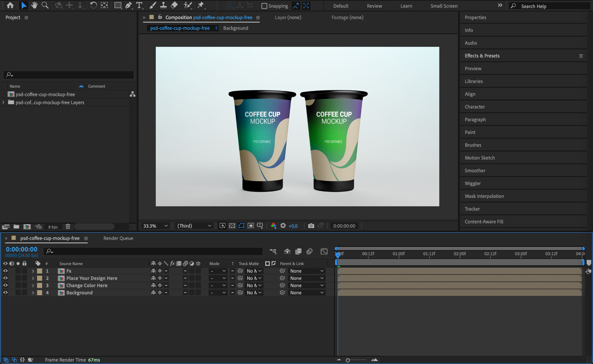Hide the Background layer eye icon

(x=5, y=293)
